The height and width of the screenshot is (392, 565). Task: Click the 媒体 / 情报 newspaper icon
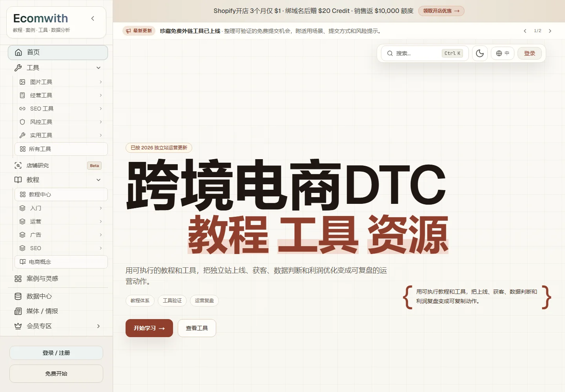[x=18, y=311]
